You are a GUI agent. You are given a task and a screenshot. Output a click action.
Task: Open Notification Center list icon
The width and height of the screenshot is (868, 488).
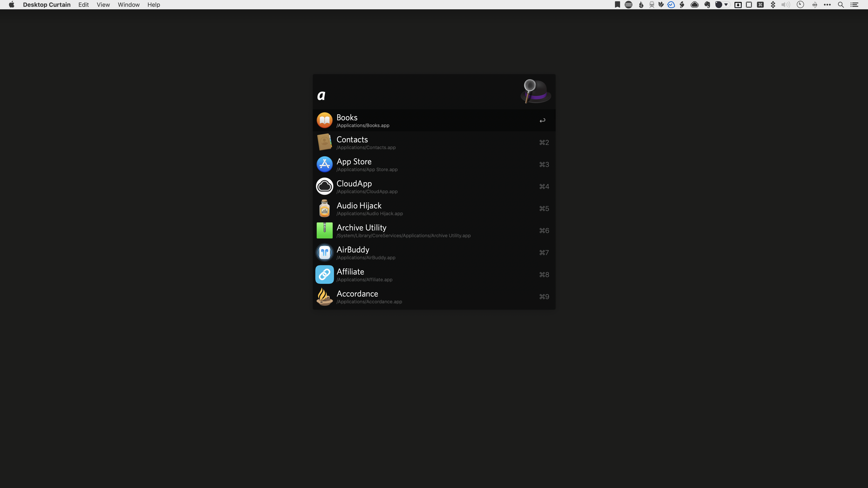(854, 5)
